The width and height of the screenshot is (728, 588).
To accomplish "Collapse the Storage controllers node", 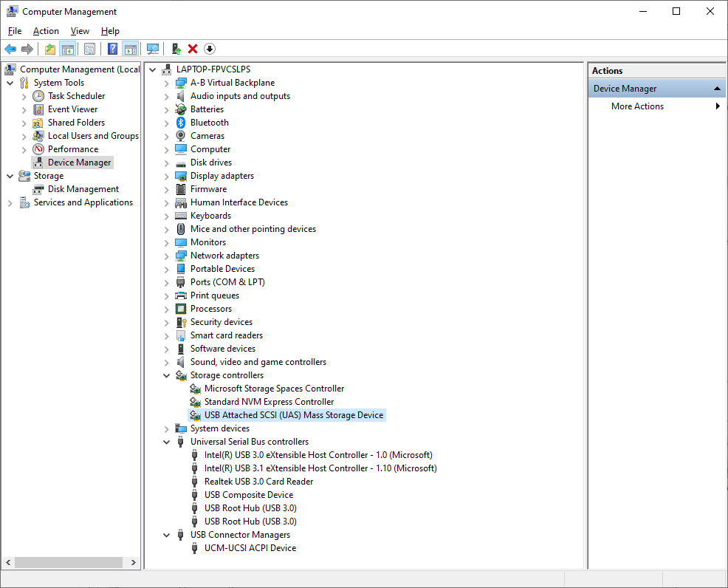I will pos(165,375).
